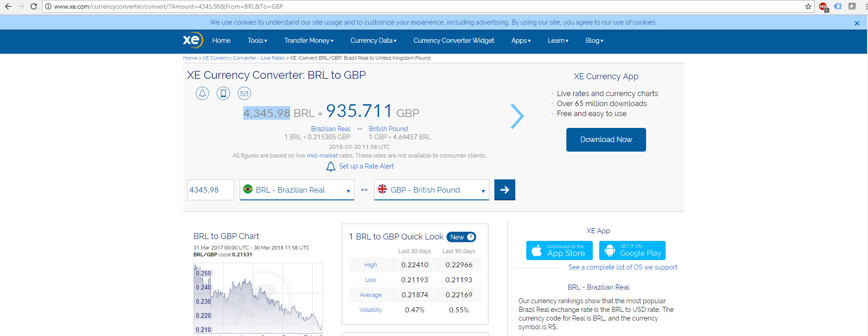Open See a complete list of OS link
Image resolution: width=868 pixels, height=336 pixels.
tap(622, 267)
